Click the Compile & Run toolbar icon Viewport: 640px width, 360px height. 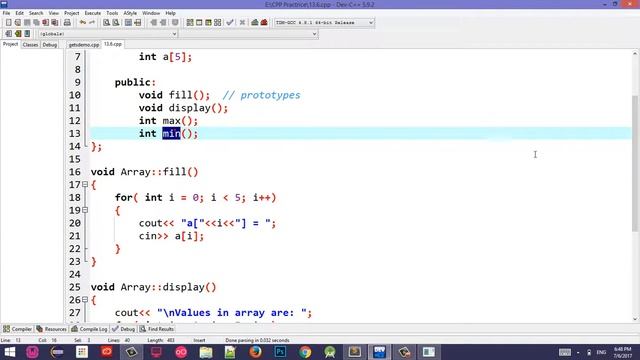208,22
